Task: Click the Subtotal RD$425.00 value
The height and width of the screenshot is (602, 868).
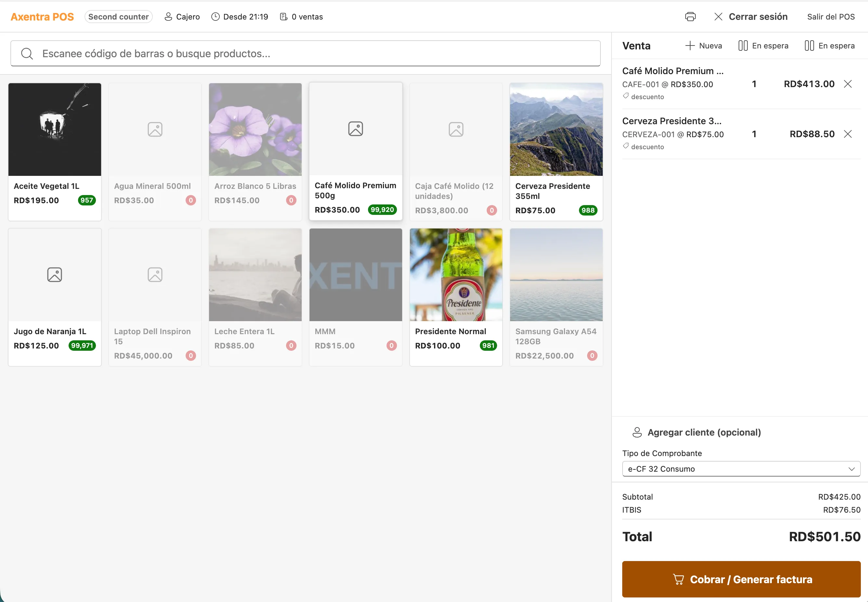Action: click(839, 497)
